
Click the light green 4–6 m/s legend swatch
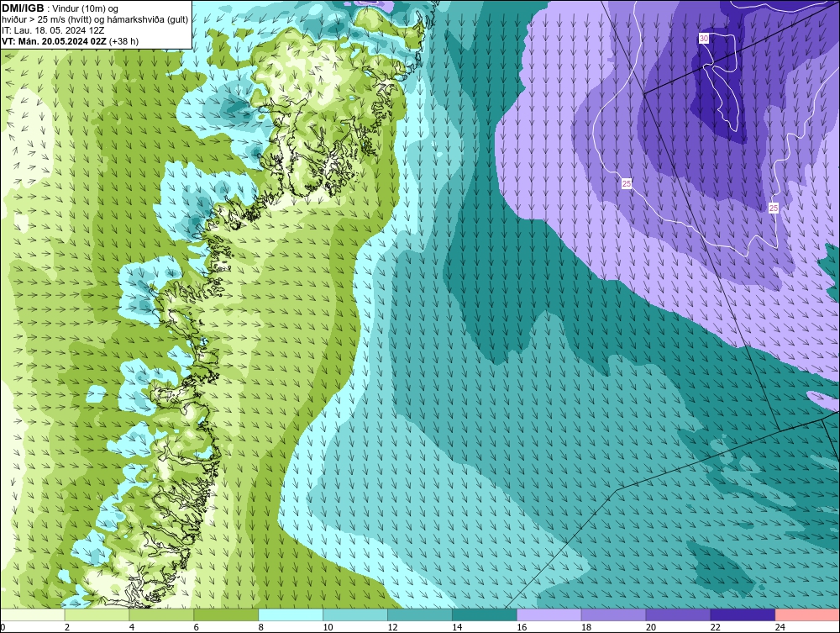point(161,615)
